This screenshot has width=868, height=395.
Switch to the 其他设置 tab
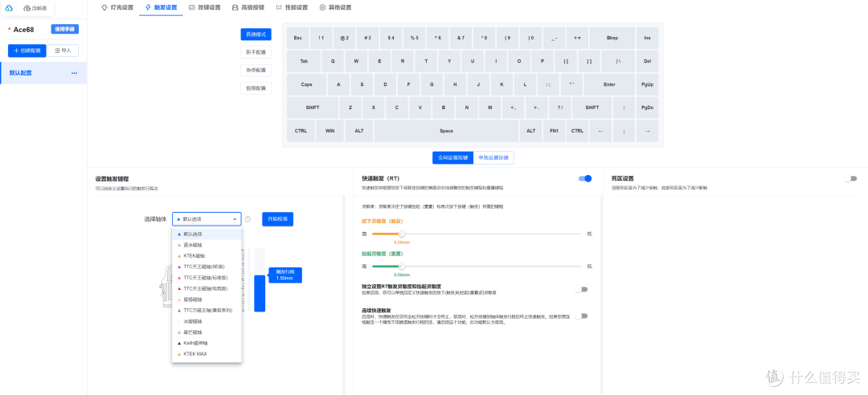[x=335, y=8]
